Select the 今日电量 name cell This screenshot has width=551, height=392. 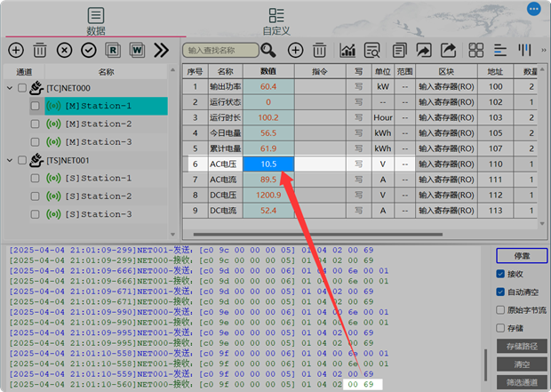(x=225, y=133)
